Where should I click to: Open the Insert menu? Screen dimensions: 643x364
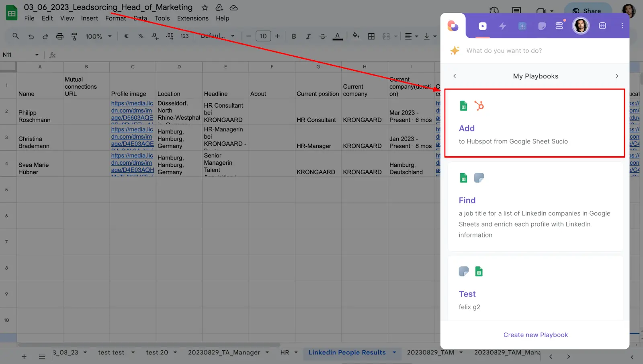click(x=89, y=18)
